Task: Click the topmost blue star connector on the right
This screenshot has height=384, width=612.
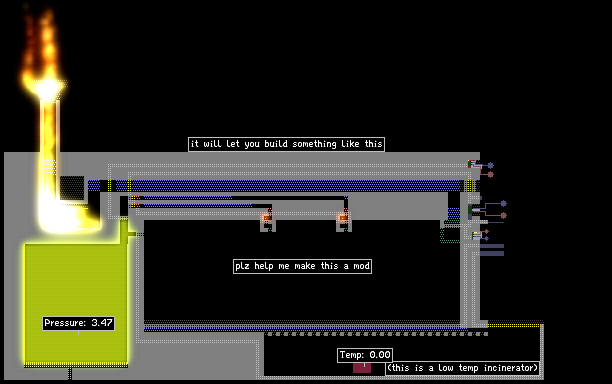Action: [x=491, y=165]
